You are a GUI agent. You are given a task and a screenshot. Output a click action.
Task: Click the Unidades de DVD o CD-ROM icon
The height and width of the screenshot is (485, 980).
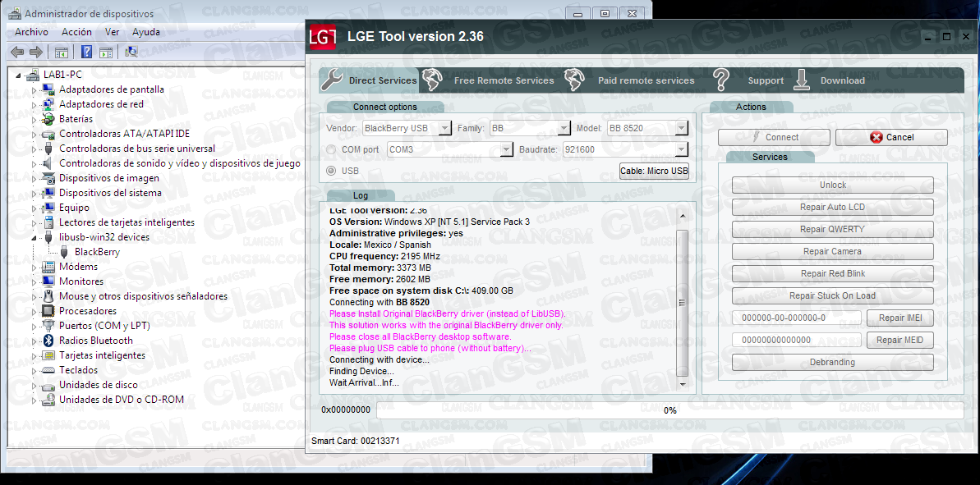click(48, 400)
